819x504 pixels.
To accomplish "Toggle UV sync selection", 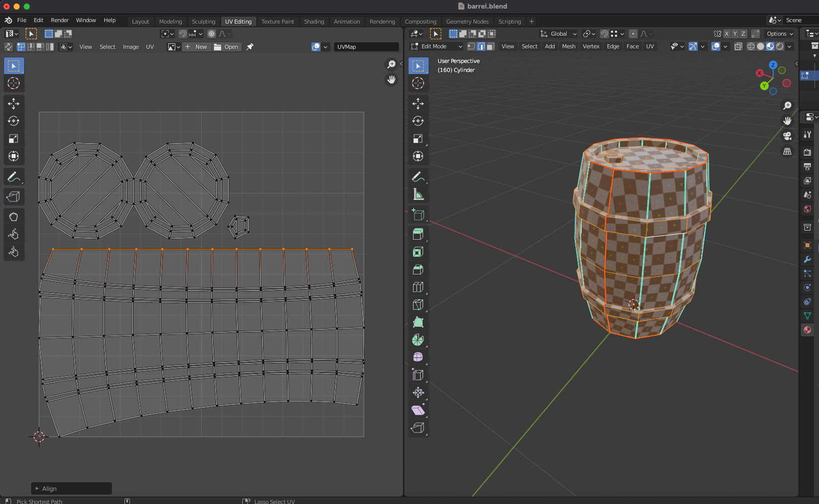I will click(9, 47).
